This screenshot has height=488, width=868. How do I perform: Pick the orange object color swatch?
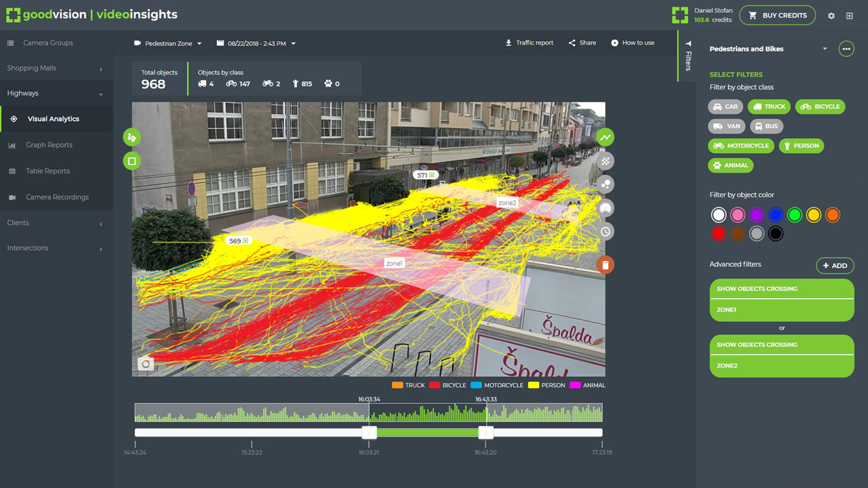tap(833, 215)
